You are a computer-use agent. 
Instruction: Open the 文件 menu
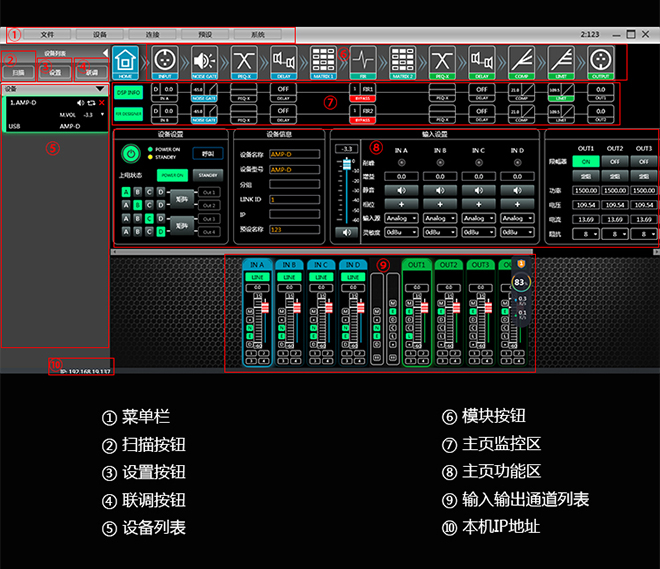pyautogui.click(x=47, y=35)
